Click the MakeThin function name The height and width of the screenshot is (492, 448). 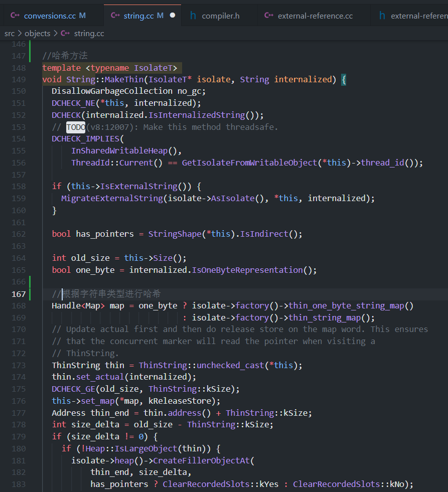click(x=124, y=79)
